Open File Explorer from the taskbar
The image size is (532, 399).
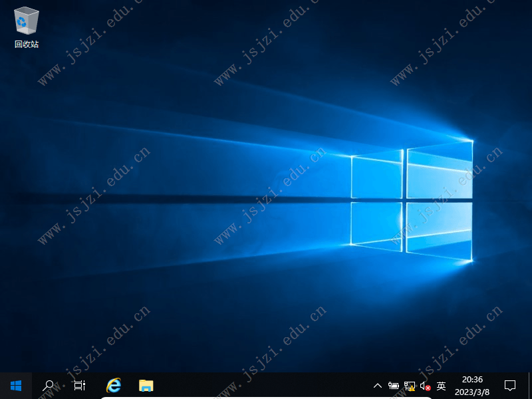pos(146,386)
